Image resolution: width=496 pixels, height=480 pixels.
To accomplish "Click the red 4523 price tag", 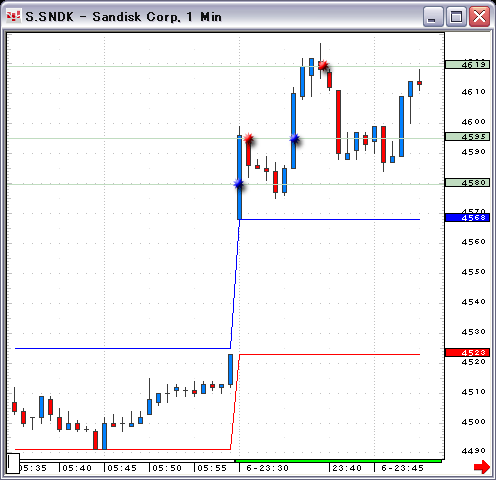I will coord(467,353).
